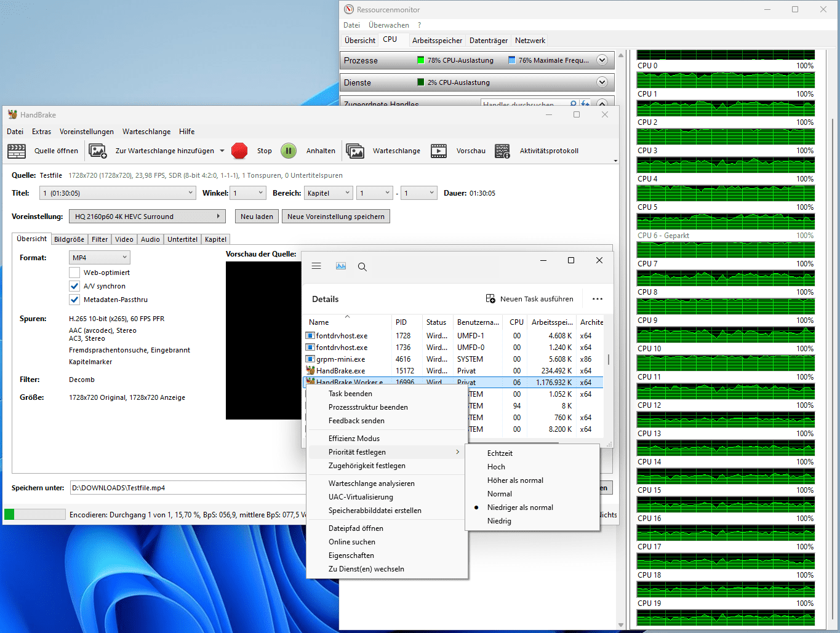Select Hoch priority in the submenu
The height and width of the screenshot is (633, 840).
(496, 467)
